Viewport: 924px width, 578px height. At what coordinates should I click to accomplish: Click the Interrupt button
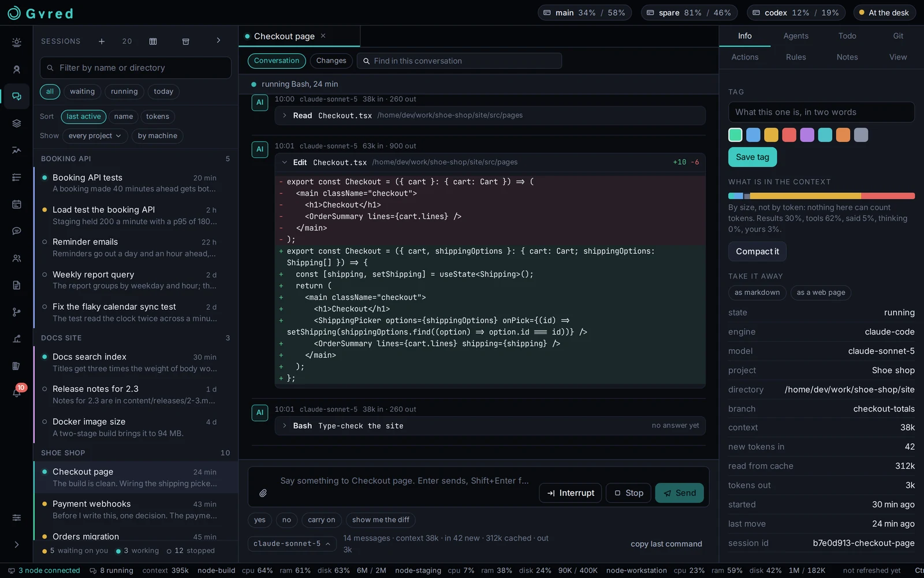(x=571, y=493)
